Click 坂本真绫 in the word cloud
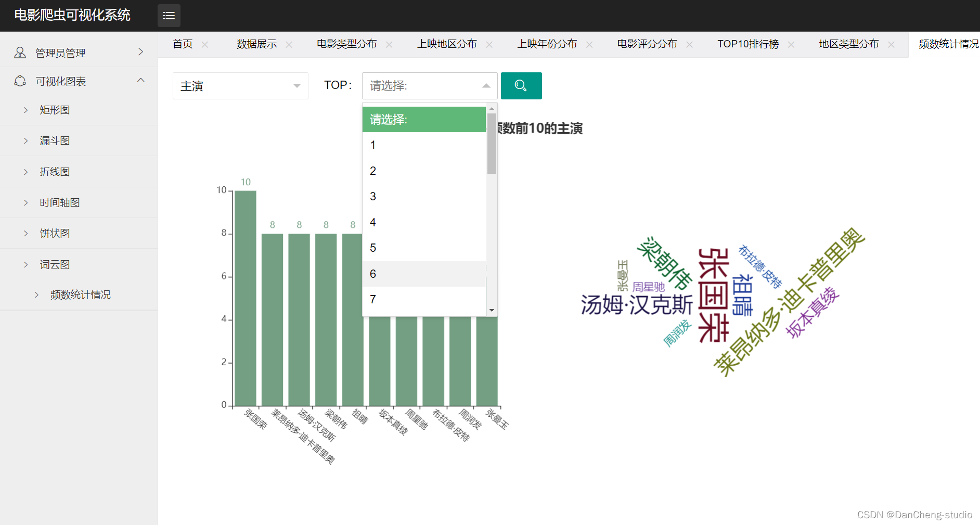Viewport: 980px width, 525px height. pos(812,312)
